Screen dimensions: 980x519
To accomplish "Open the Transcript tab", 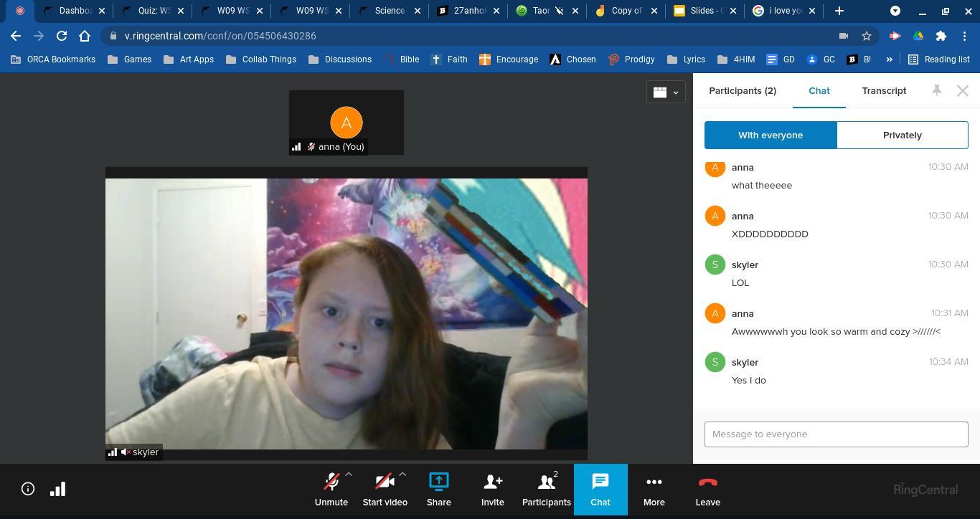I will tap(884, 90).
